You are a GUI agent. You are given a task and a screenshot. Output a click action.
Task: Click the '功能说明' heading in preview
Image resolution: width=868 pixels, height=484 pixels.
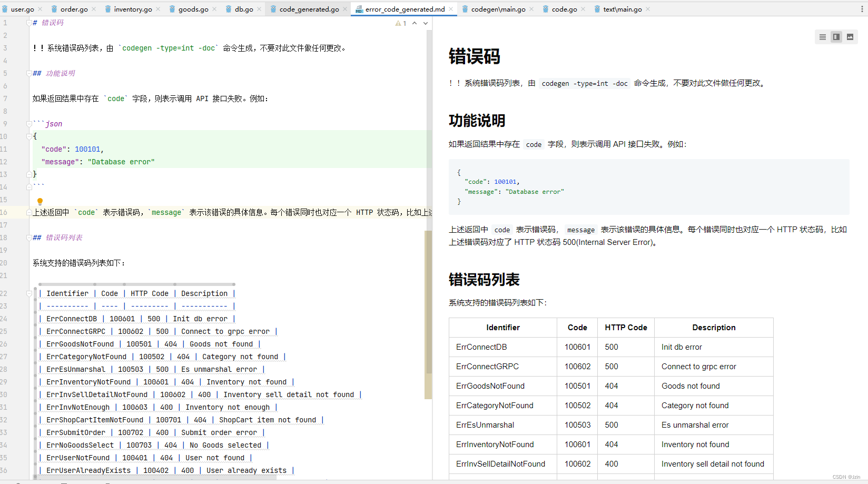coord(477,121)
